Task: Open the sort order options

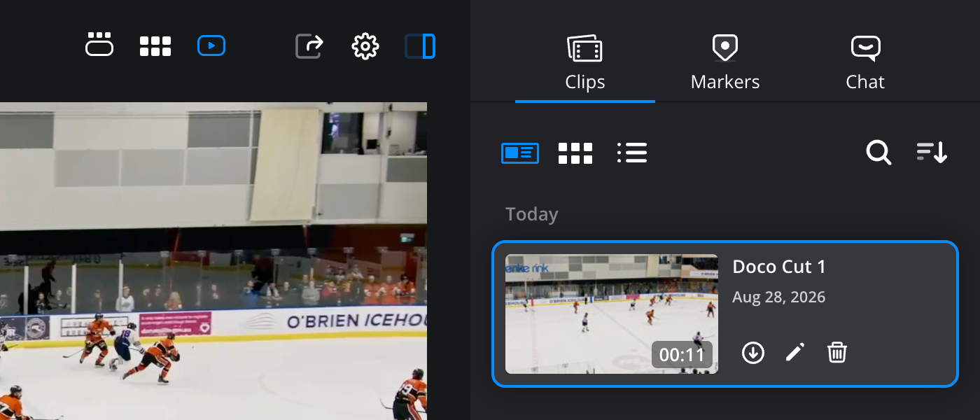Action: (932, 152)
